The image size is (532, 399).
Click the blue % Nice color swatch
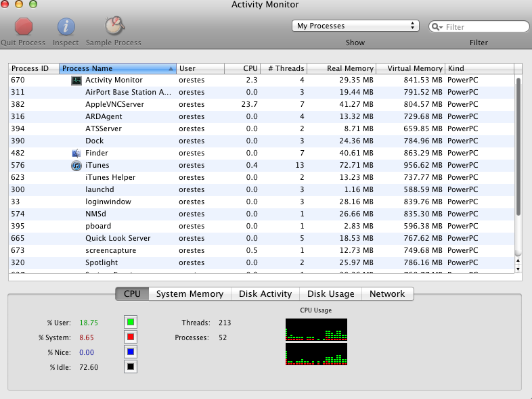coord(131,352)
